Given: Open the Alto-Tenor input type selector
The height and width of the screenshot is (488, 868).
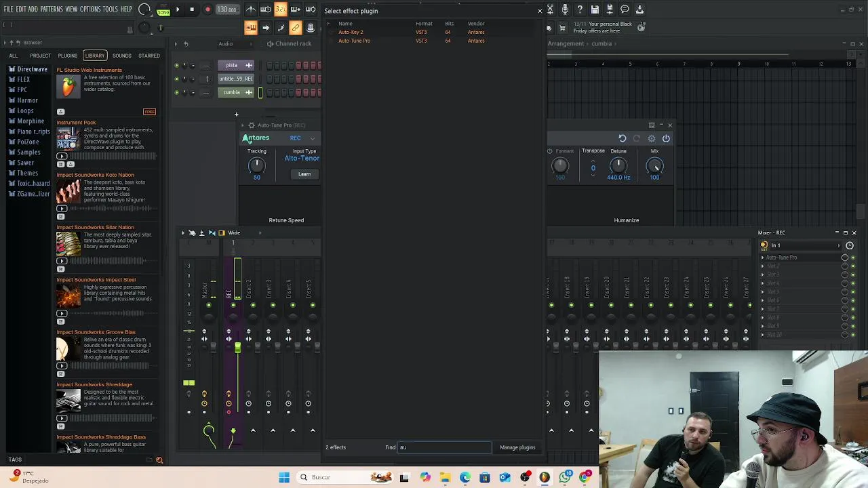Looking at the screenshot, I should pos(302,159).
